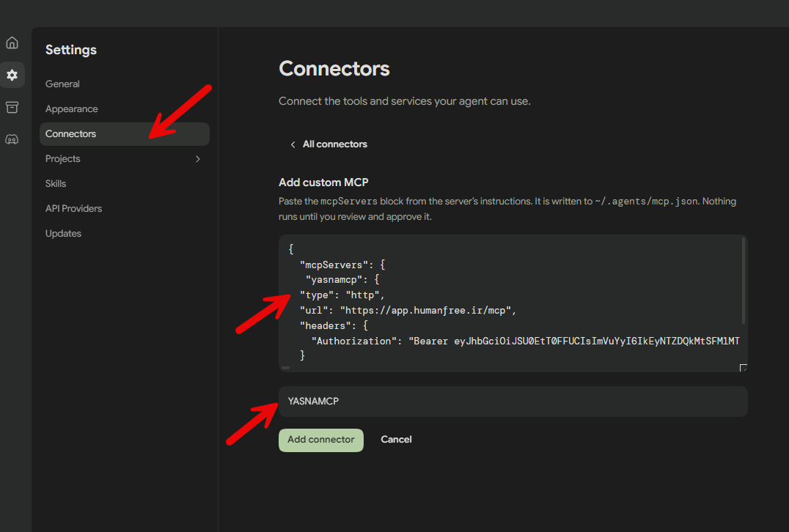Viewport: 789px width, 532px height.
Task: Click the "Paste the mcpServers block" instruction text
Action: click(507, 209)
